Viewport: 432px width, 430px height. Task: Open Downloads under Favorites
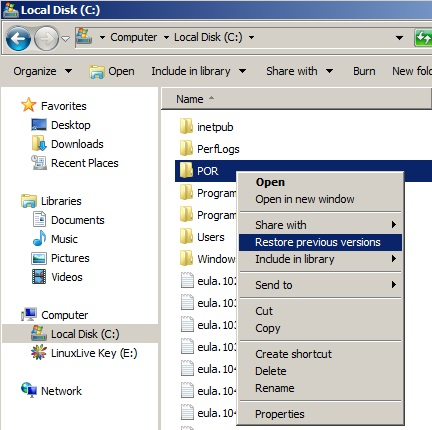[x=77, y=144]
